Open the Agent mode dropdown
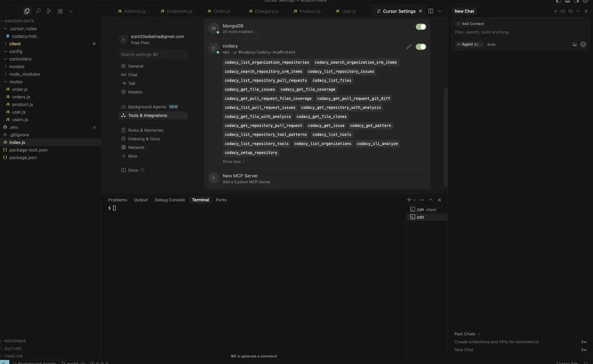593x364 pixels. (x=469, y=44)
